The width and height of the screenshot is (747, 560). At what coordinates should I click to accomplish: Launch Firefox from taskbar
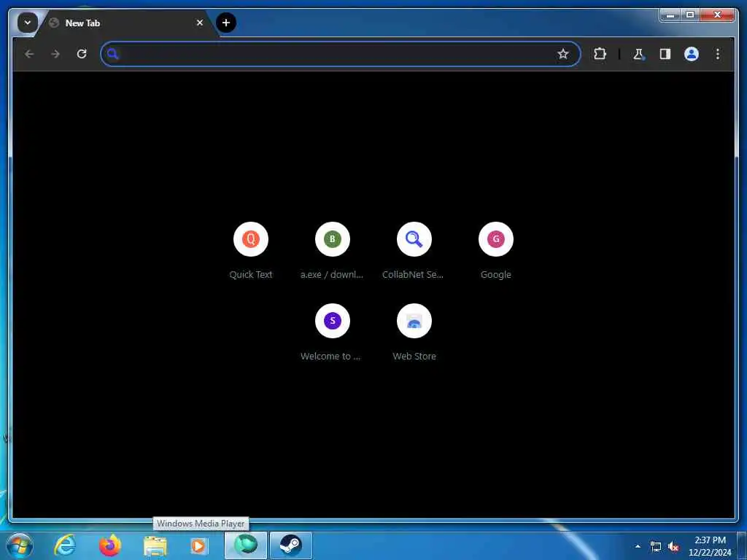pos(109,545)
